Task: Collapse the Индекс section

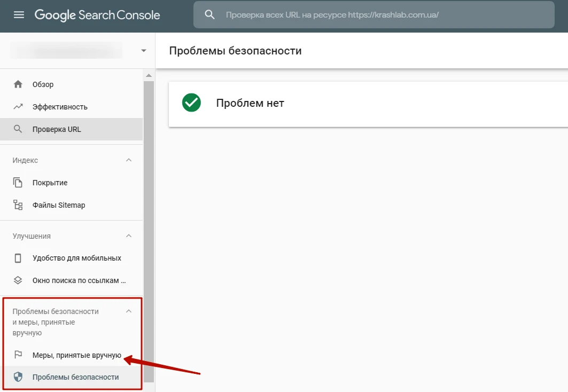Action: coord(128,160)
